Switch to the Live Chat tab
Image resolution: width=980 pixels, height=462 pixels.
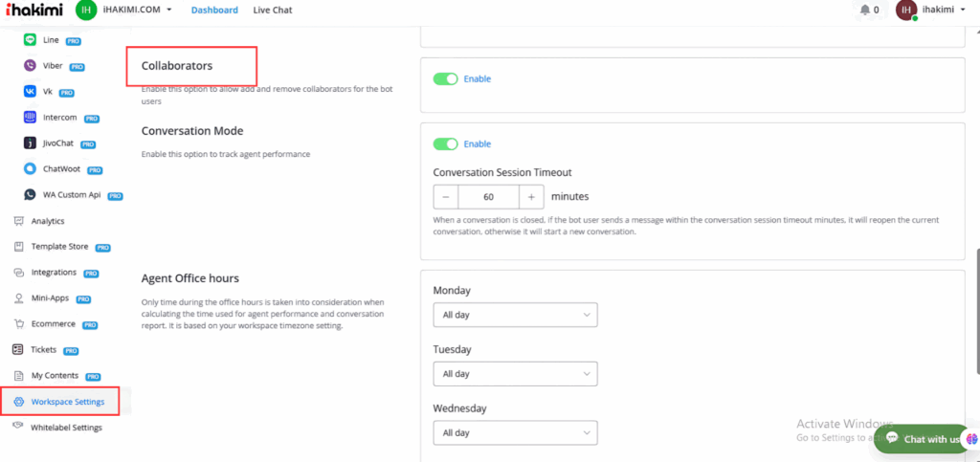pos(273,11)
